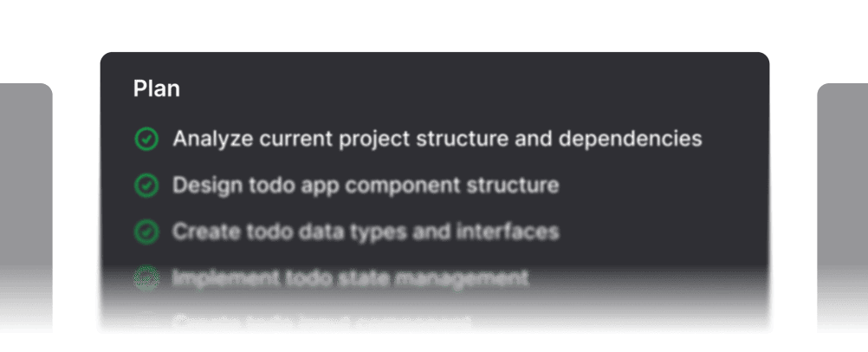The width and height of the screenshot is (868, 352).
Task: Open the Design todo app component structure step
Action: 366,186
